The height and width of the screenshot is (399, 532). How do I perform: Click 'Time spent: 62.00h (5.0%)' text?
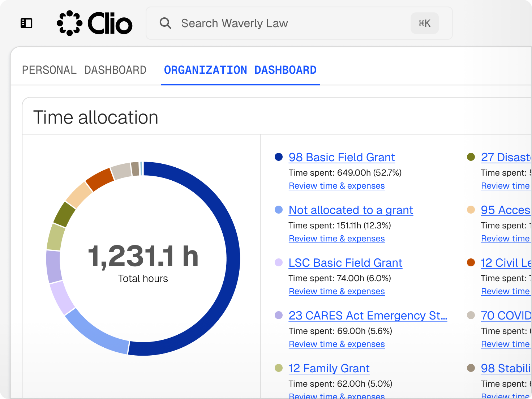tap(340, 384)
